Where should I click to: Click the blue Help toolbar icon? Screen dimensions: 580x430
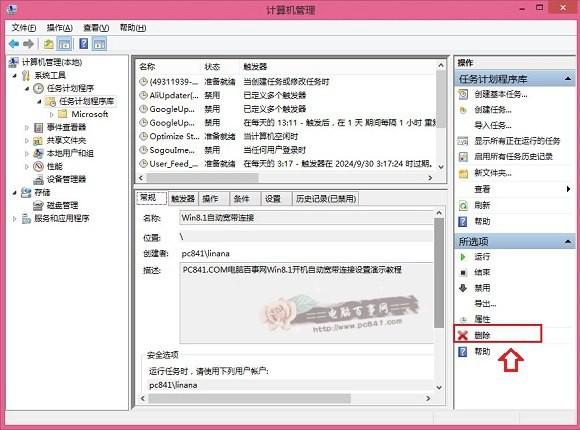(x=84, y=44)
